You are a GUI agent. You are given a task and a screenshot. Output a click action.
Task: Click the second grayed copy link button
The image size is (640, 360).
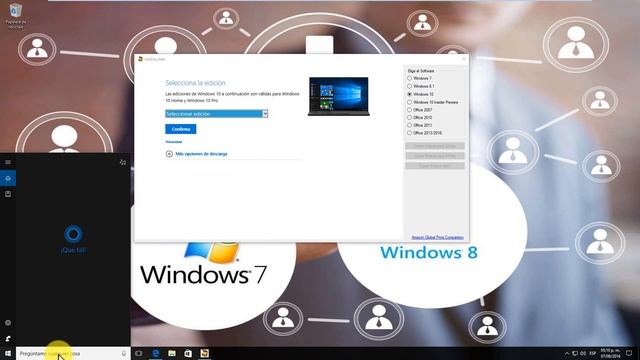[435, 156]
